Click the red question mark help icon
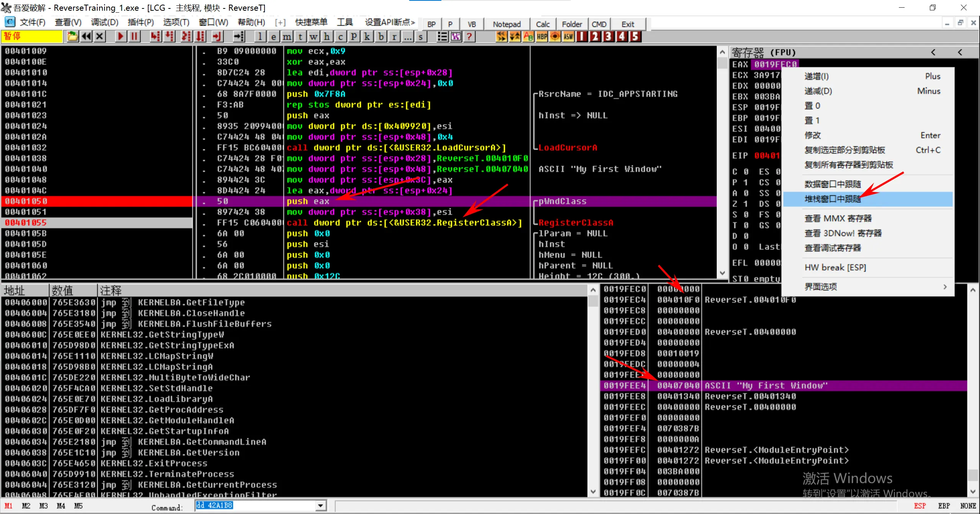This screenshot has width=980, height=514. pyautogui.click(x=469, y=36)
